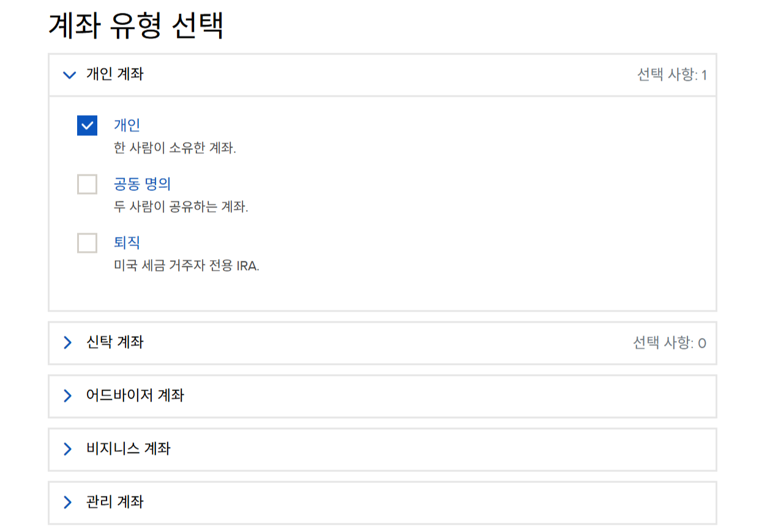
Task: Open the 관리 계좌 section title
Action: [114, 502]
